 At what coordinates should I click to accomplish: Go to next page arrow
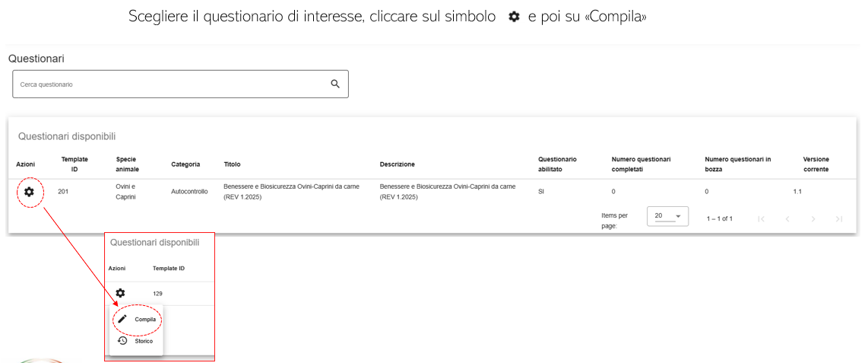tap(813, 218)
